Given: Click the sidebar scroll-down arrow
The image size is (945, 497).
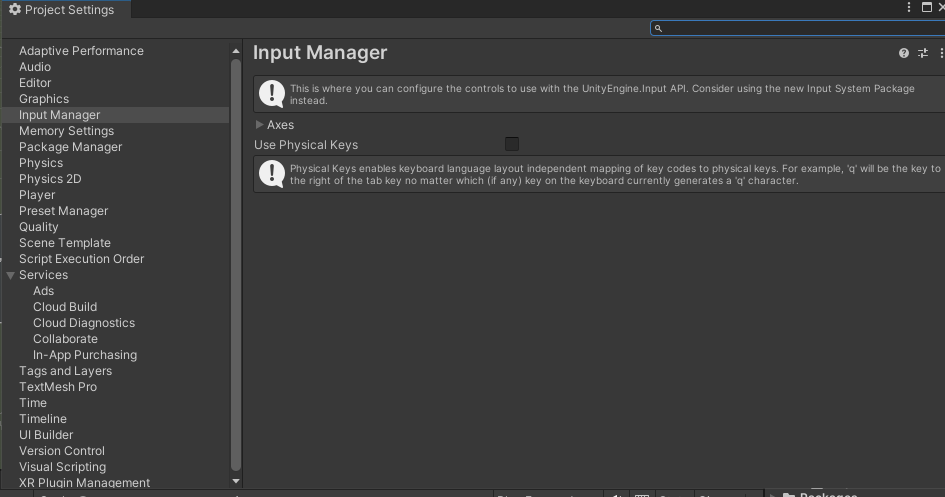Looking at the screenshot, I should tap(236, 482).
